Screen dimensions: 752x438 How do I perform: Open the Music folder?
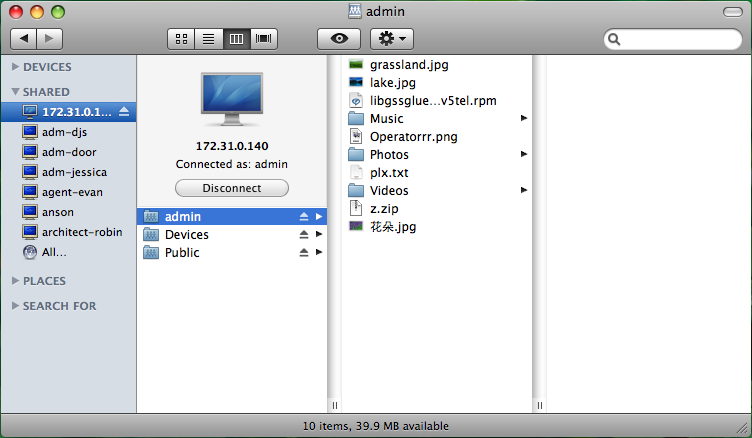(386, 119)
